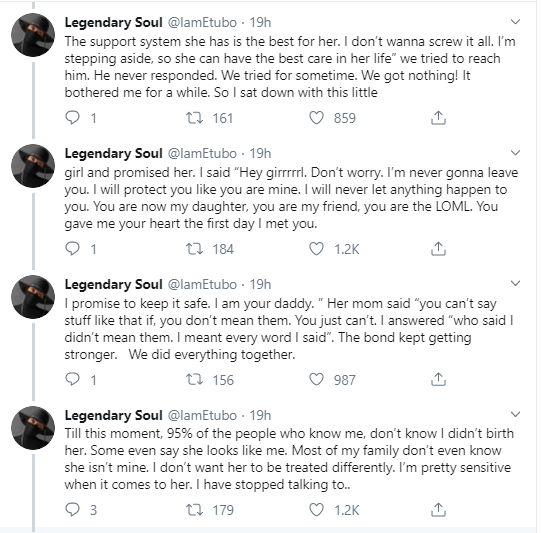The height and width of the screenshot is (533, 541).
Task: Open the fourth tweet's options chevron
Action: pos(515,414)
